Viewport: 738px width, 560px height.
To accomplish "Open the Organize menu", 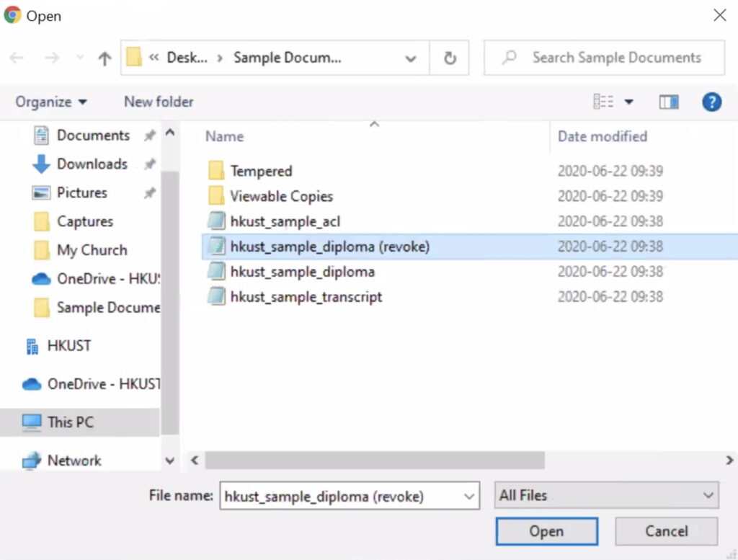I will (x=51, y=102).
